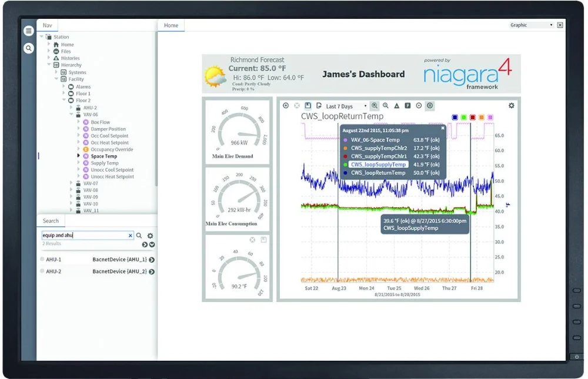Open Histories in the Nav tree
The height and width of the screenshot is (379, 588).
coord(71,58)
